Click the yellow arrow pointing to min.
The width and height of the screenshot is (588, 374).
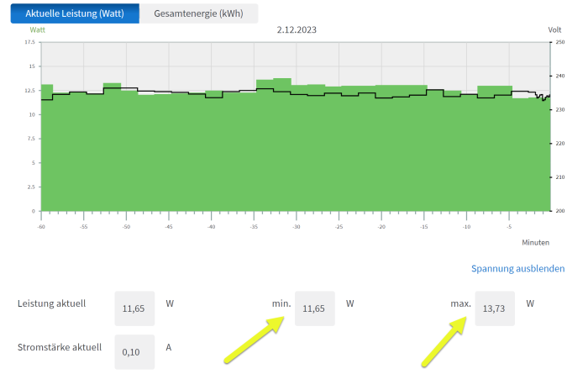pyautogui.click(x=254, y=342)
